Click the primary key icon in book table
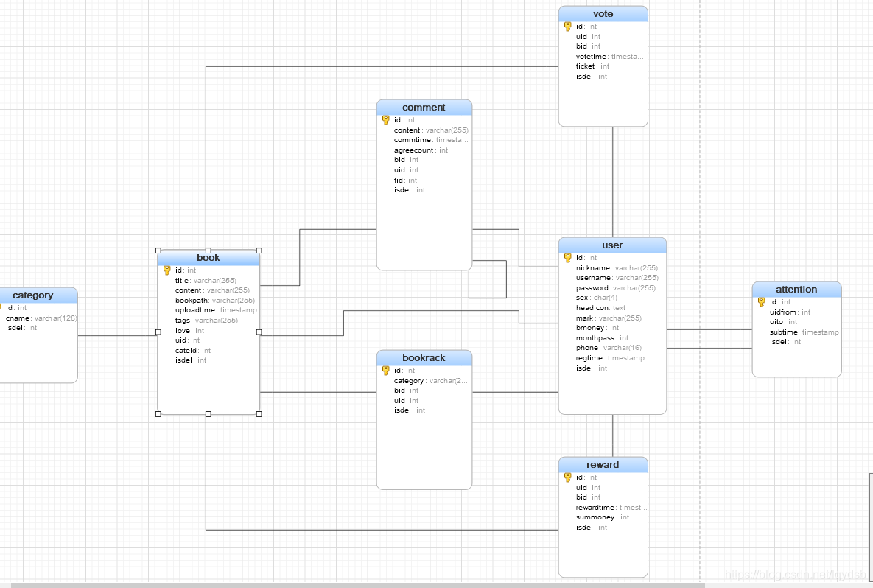This screenshot has height=588, width=873. (x=166, y=270)
